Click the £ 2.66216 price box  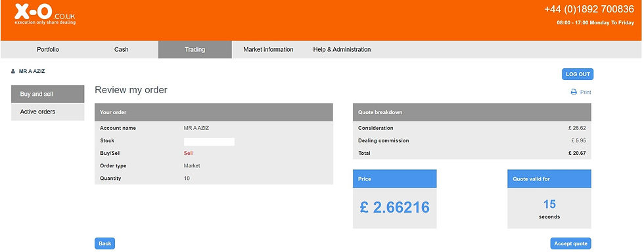click(x=395, y=199)
